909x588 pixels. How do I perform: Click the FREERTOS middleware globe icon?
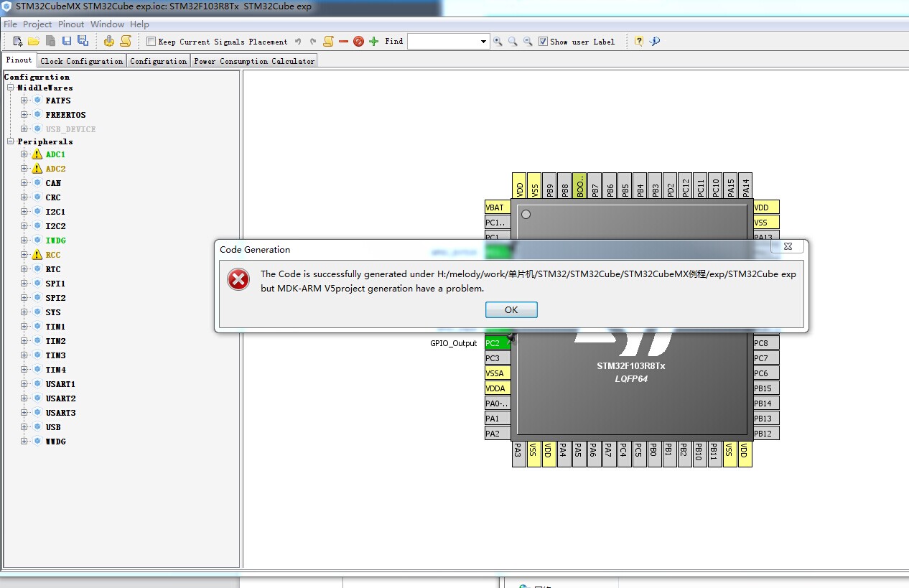click(37, 115)
